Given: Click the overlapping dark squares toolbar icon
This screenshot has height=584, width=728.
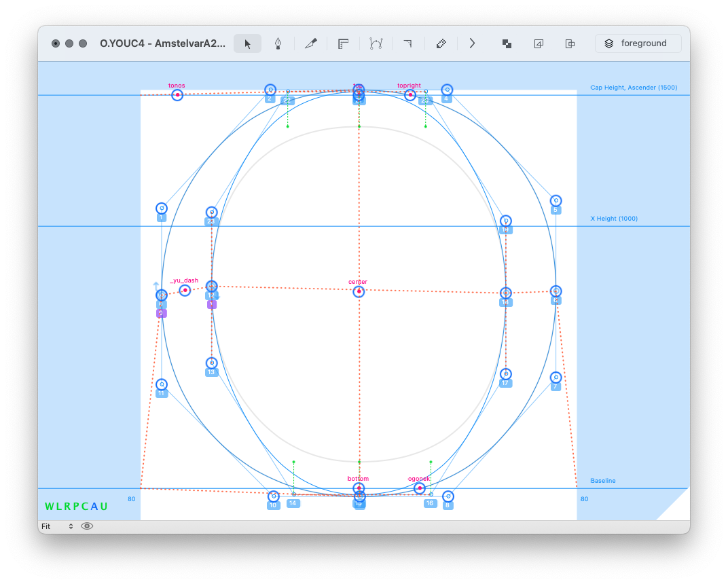Looking at the screenshot, I should click(507, 43).
